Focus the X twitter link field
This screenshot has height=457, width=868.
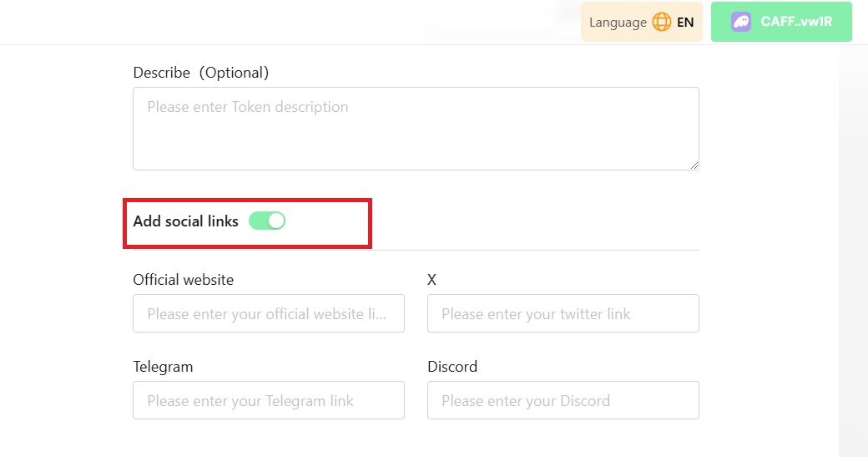click(x=563, y=313)
